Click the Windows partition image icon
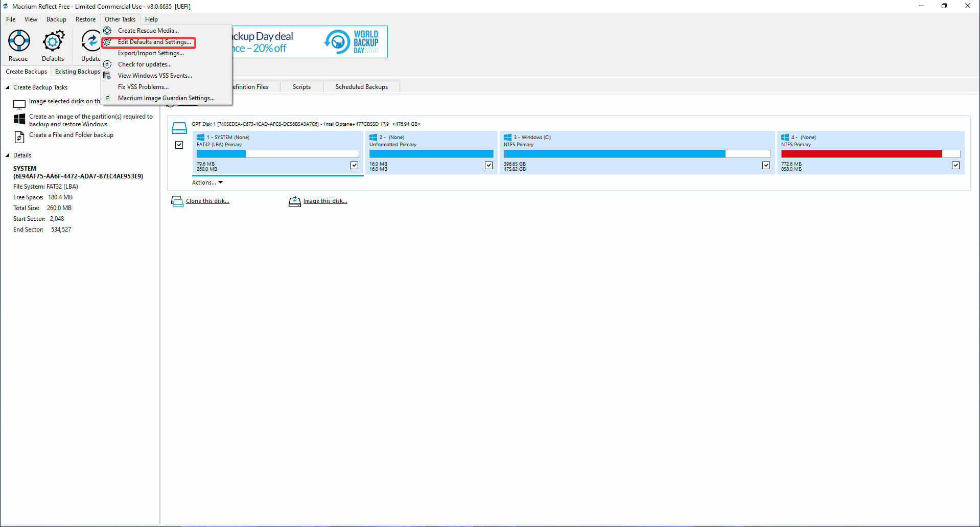 point(19,119)
